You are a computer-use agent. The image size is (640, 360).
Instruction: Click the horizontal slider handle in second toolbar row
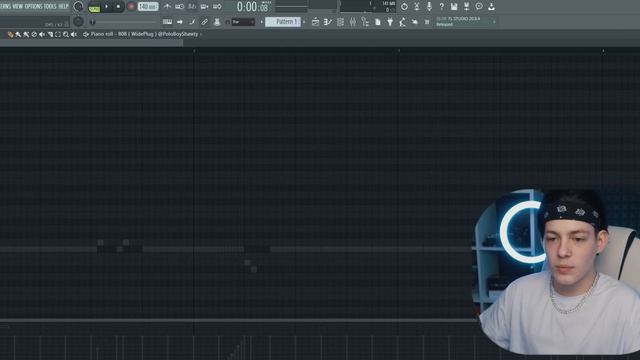tap(93, 22)
